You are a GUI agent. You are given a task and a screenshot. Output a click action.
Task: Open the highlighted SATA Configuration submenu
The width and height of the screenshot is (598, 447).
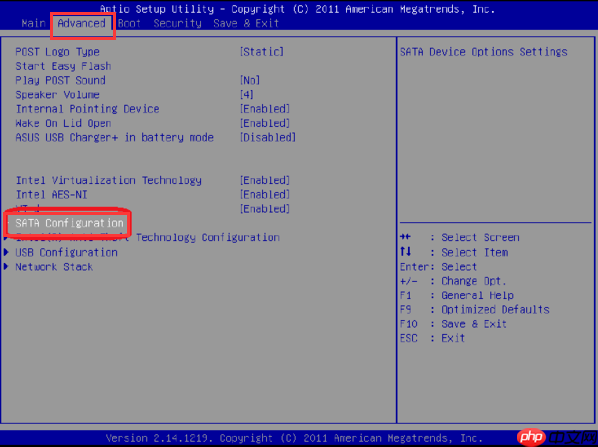coord(69,223)
